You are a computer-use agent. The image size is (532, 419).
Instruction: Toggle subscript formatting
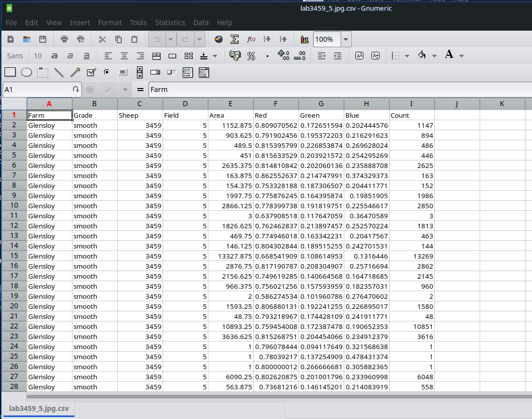point(375,56)
